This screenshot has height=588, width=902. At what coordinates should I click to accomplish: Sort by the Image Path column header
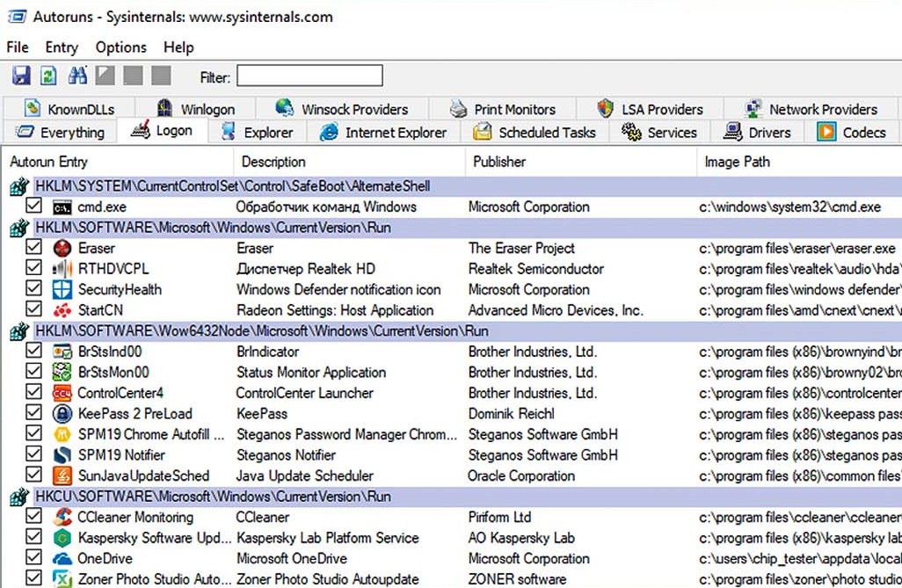[737, 162]
